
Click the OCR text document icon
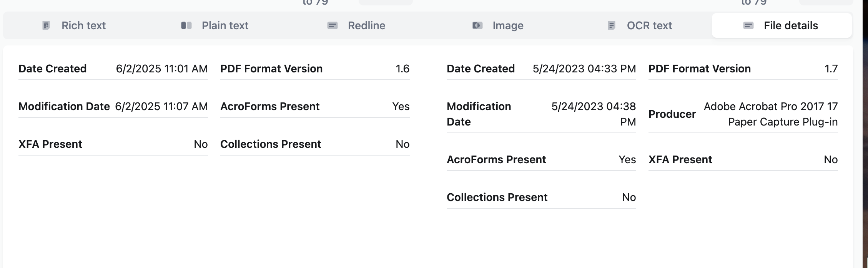click(x=612, y=26)
